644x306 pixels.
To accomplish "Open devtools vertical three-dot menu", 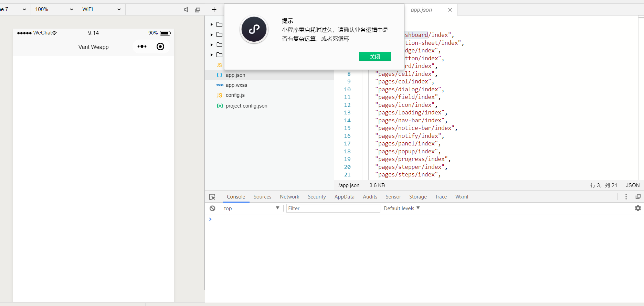I will [626, 196].
